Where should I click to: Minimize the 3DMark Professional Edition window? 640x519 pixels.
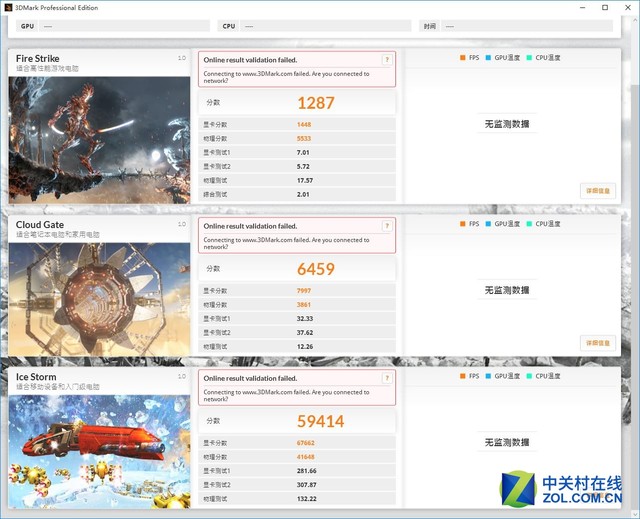[583, 7]
